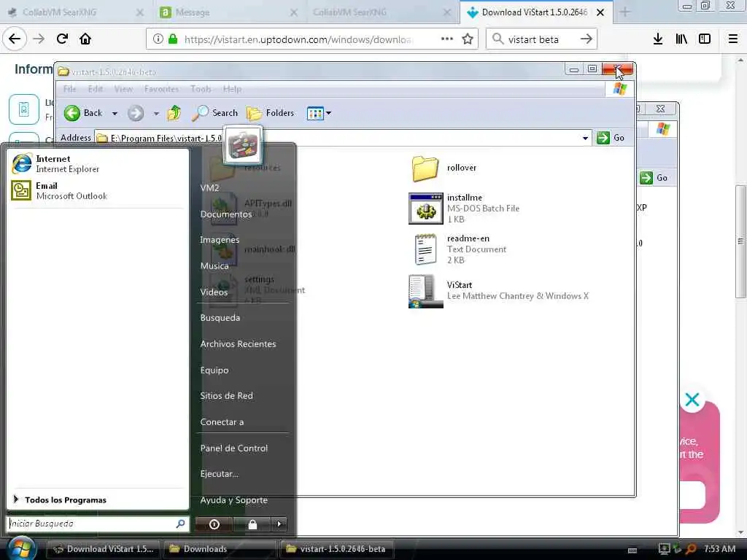Select installme batch file
Image resolution: width=747 pixels, height=560 pixels.
(x=464, y=208)
